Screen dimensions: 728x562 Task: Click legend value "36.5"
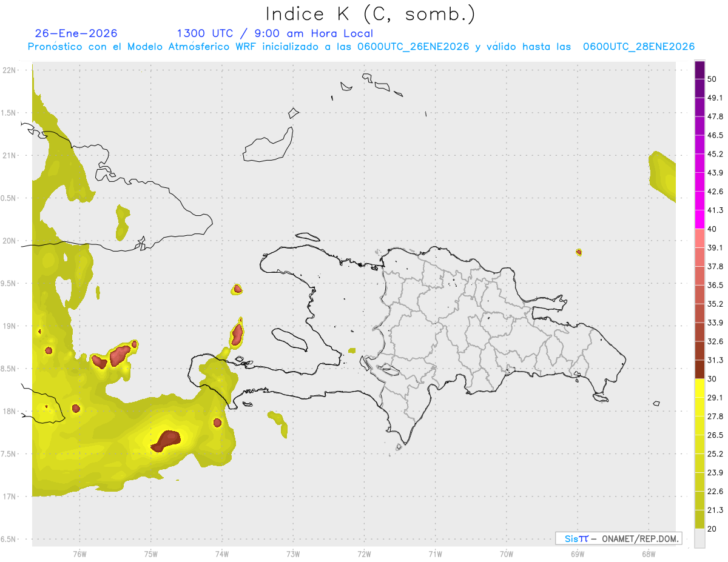[715, 285]
